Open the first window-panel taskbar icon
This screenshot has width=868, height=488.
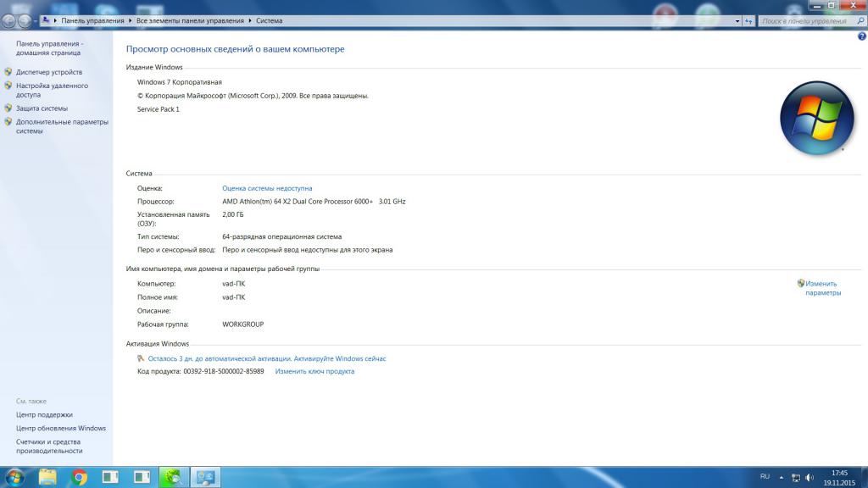pos(111,477)
